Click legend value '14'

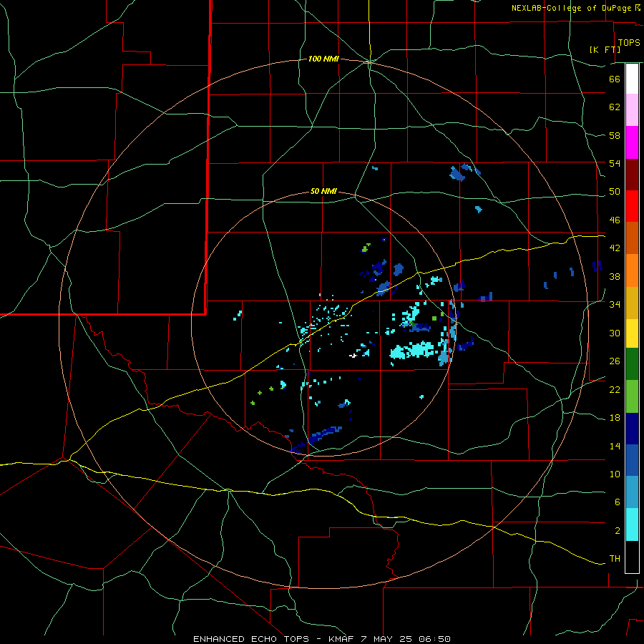tap(615, 446)
